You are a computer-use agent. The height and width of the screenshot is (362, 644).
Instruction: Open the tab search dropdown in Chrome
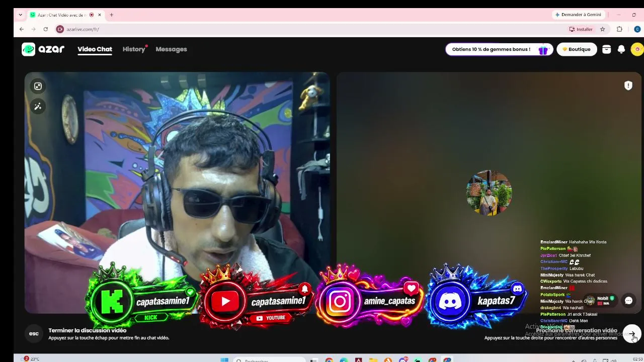click(x=20, y=15)
